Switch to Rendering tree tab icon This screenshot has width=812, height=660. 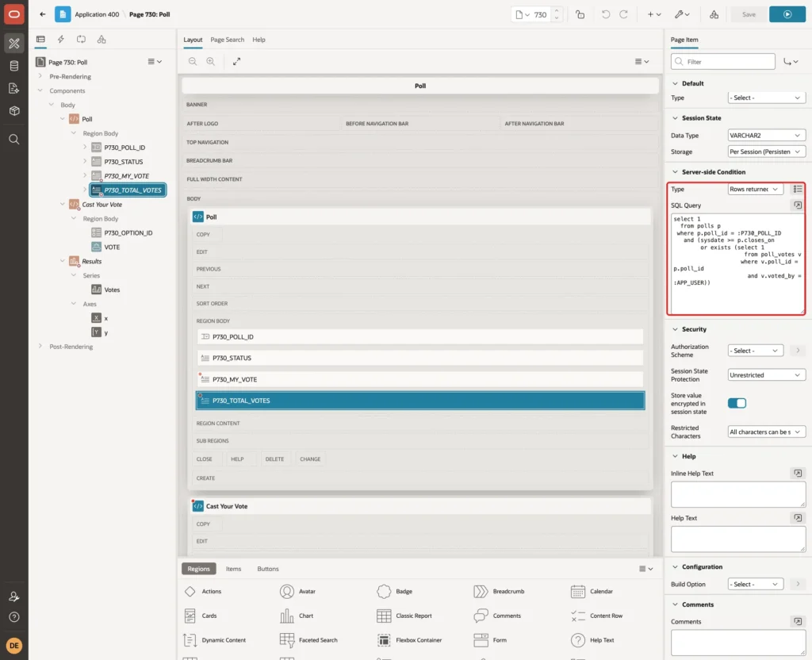pos(40,40)
